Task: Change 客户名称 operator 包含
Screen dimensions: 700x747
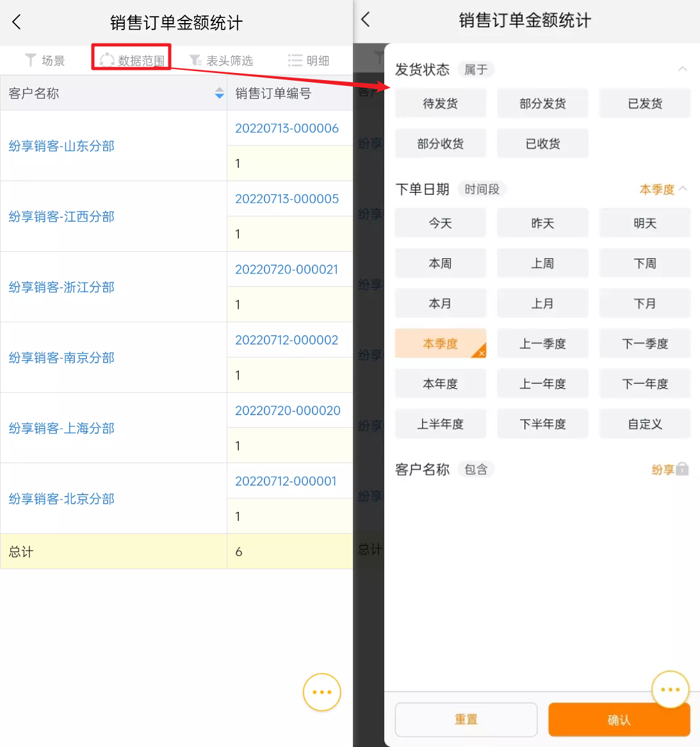Action: coord(476,469)
